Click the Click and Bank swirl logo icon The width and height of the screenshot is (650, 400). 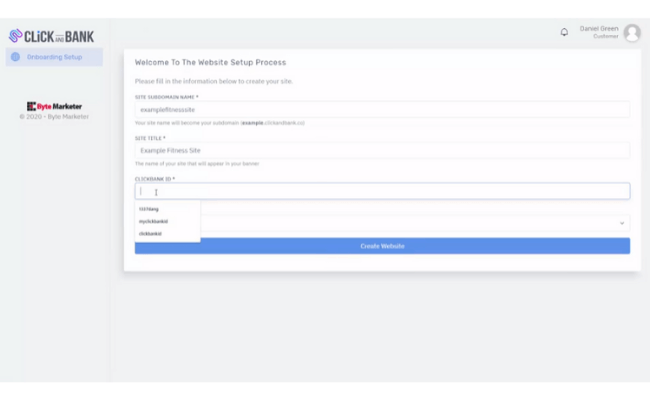(x=15, y=36)
